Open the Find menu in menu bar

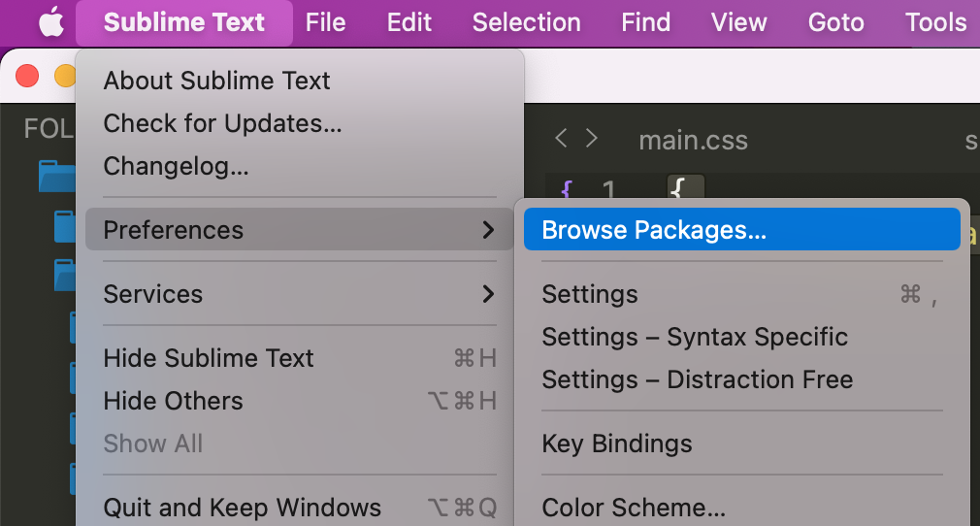(x=646, y=22)
